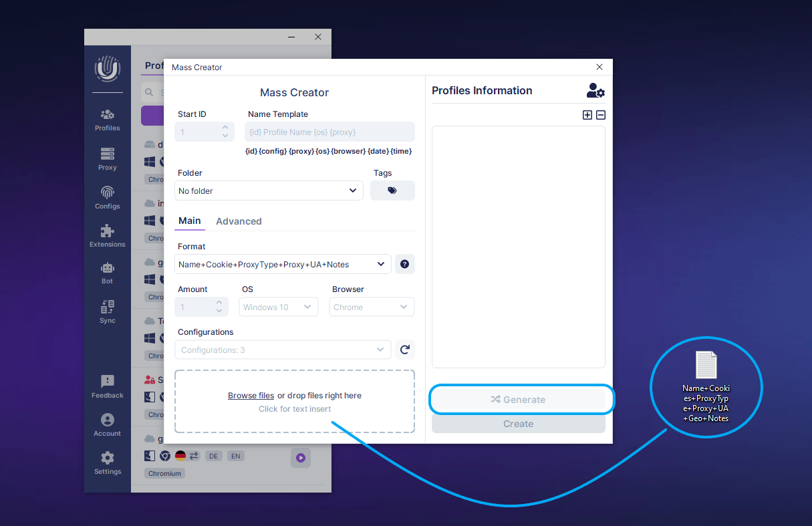
Task: Collapse all profiles with minus icon
Action: [x=601, y=115]
